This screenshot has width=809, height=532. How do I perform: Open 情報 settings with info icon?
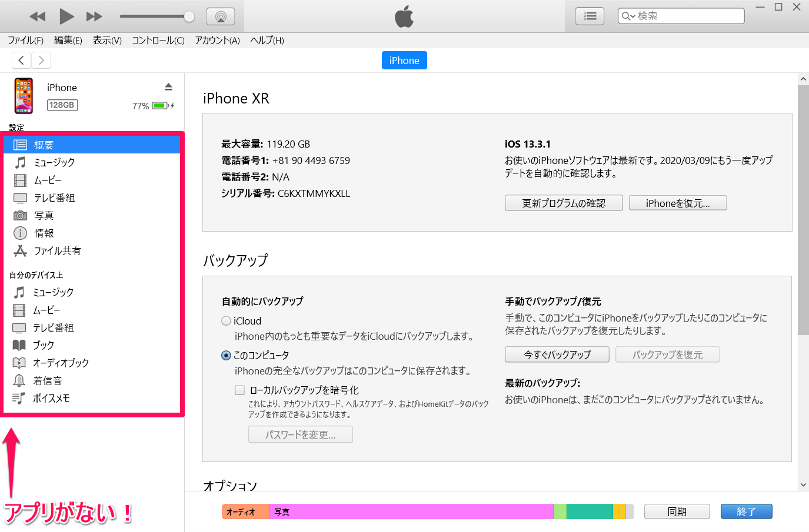tap(91, 233)
